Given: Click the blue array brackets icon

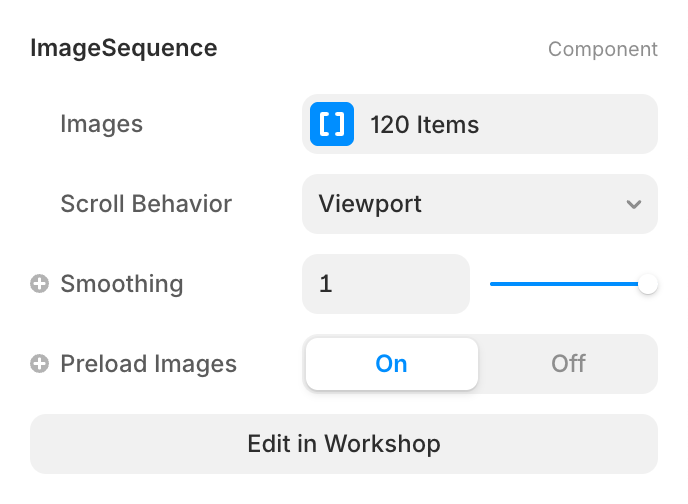Looking at the screenshot, I should point(332,124).
